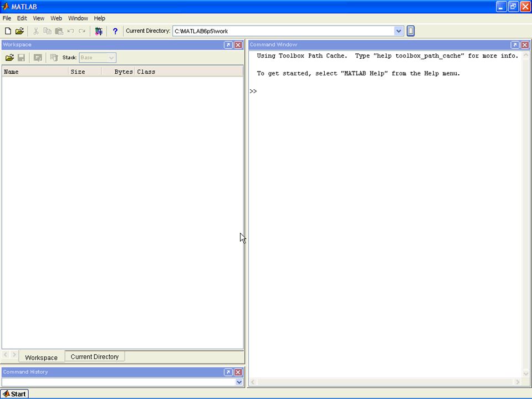The image size is (532, 399).
Task: Close the Command History panel
Action: pyautogui.click(x=238, y=372)
